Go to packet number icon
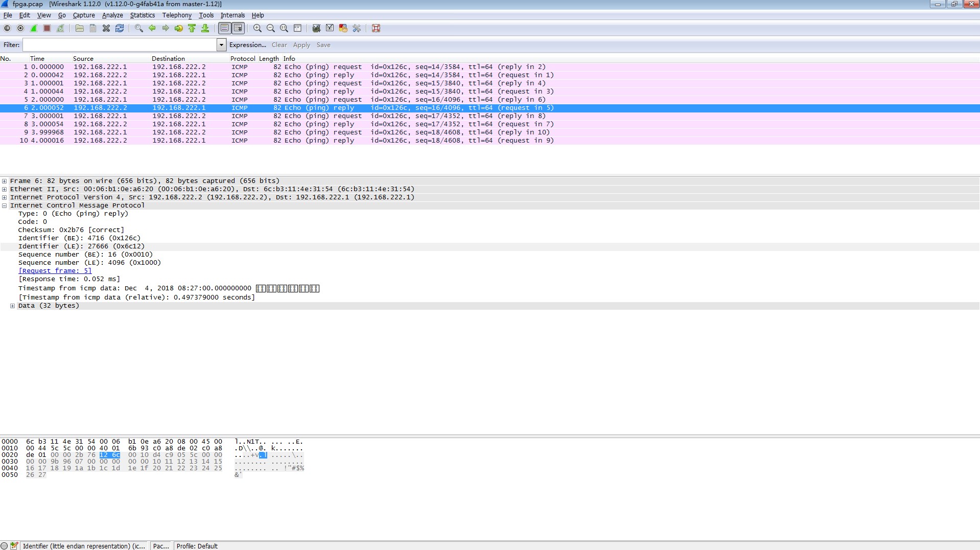 179,28
